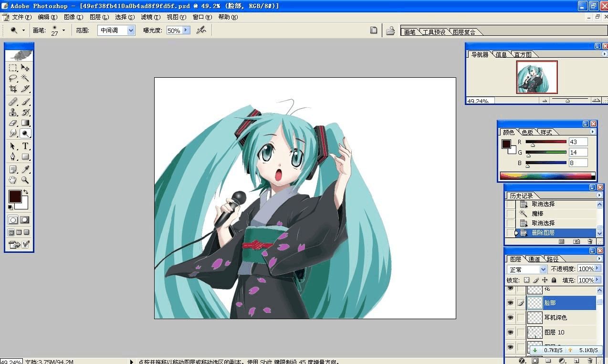The image size is (608, 364).
Task: Switch to the 通道 tab
Action: (x=534, y=259)
